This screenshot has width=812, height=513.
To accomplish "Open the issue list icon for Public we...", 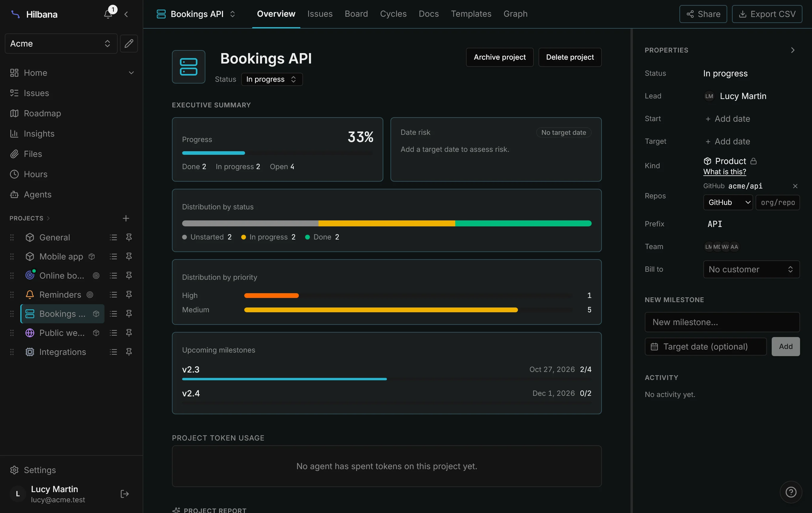I will coord(113,333).
